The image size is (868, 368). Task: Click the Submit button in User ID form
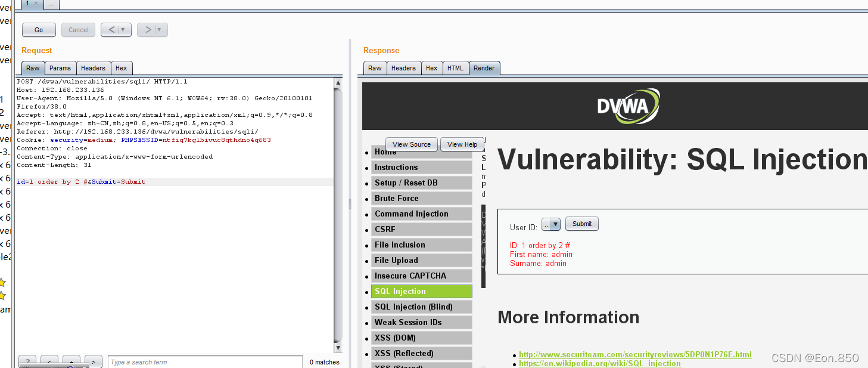[x=582, y=224]
